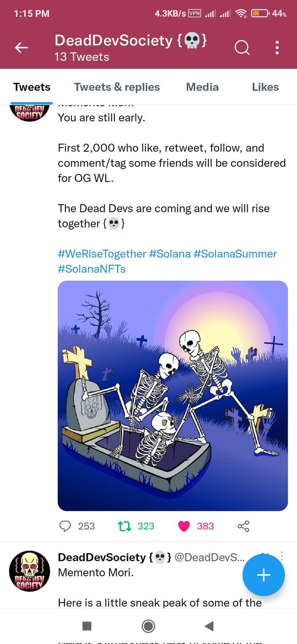Tap the back arrow in header
The width and height of the screenshot is (297, 644).
(21, 48)
